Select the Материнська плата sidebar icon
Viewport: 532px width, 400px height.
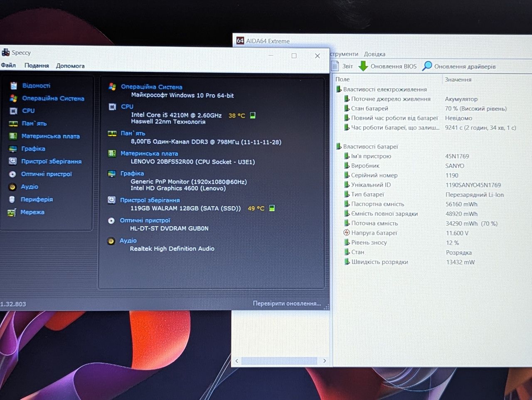[13, 136]
